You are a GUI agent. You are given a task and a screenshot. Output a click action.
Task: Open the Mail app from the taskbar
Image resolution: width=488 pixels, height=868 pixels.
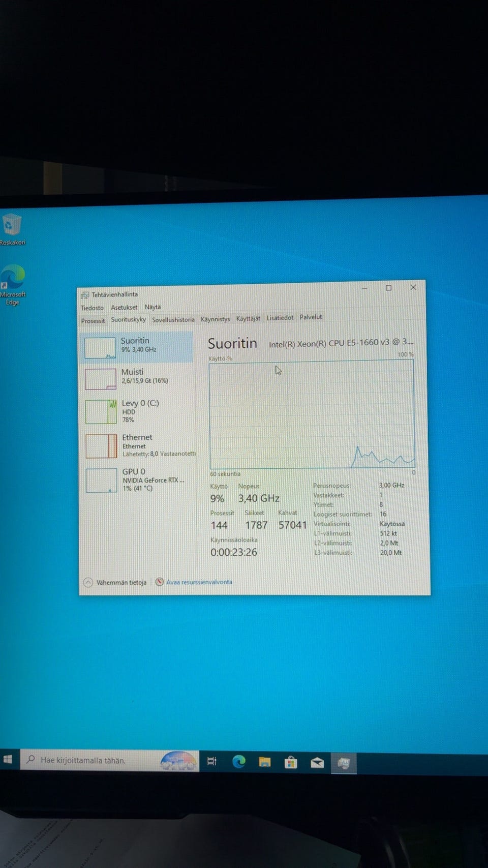point(317,763)
